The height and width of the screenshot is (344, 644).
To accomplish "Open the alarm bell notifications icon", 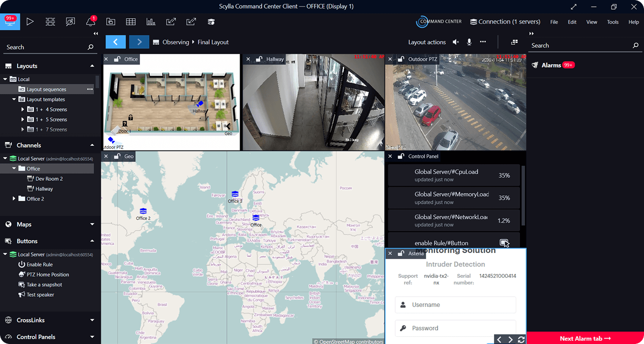I will [x=90, y=21].
